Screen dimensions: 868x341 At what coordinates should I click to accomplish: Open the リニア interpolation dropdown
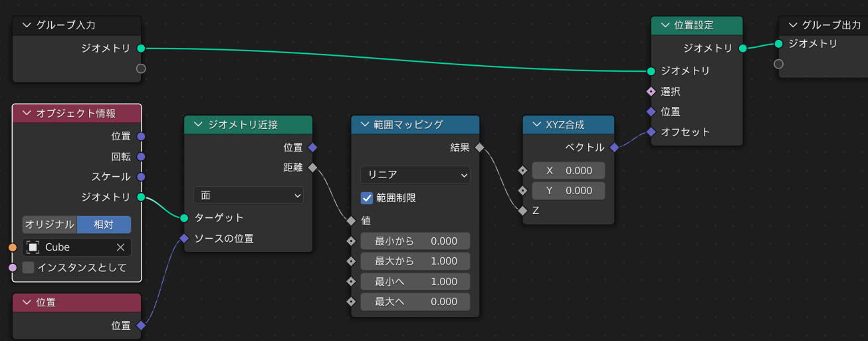[415, 175]
